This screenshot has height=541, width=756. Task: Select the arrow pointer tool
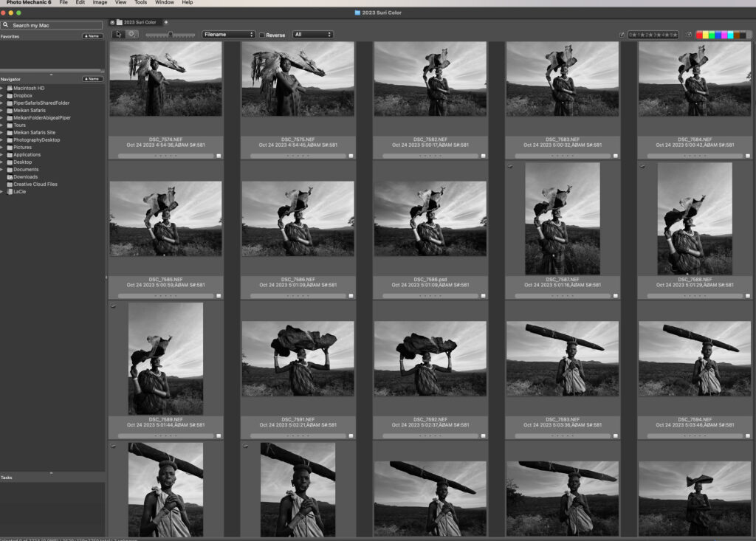[118, 35]
